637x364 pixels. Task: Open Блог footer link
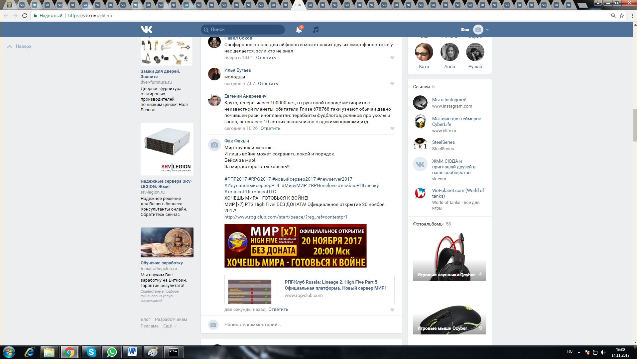point(145,319)
